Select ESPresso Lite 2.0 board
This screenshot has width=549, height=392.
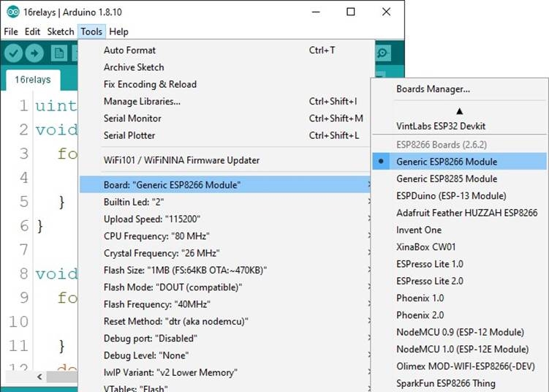pyautogui.click(x=459, y=282)
